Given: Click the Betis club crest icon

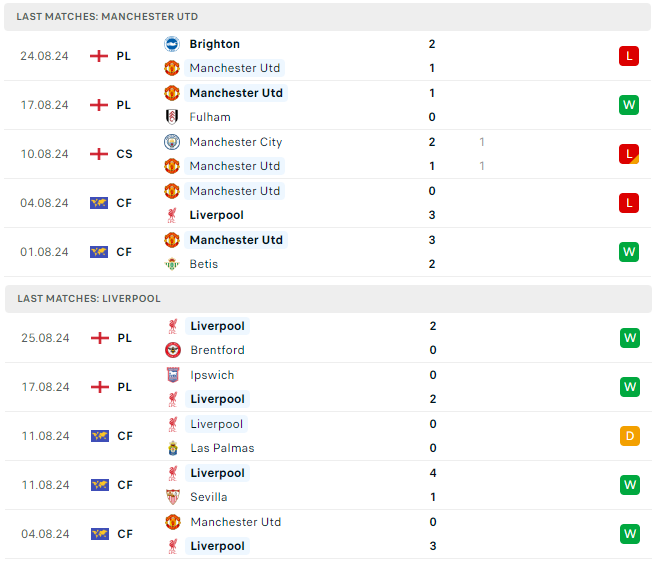Looking at the screenshot, I should pos(172,264).
